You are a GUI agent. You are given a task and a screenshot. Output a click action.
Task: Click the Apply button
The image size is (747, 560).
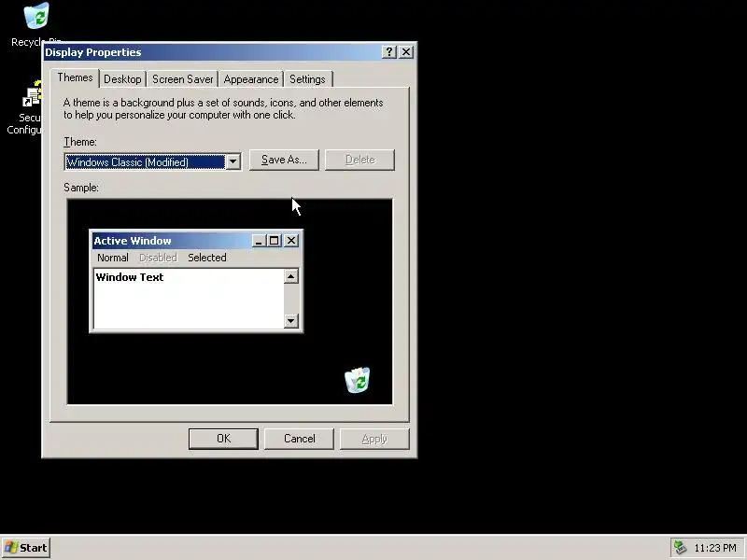click(374, 439)
